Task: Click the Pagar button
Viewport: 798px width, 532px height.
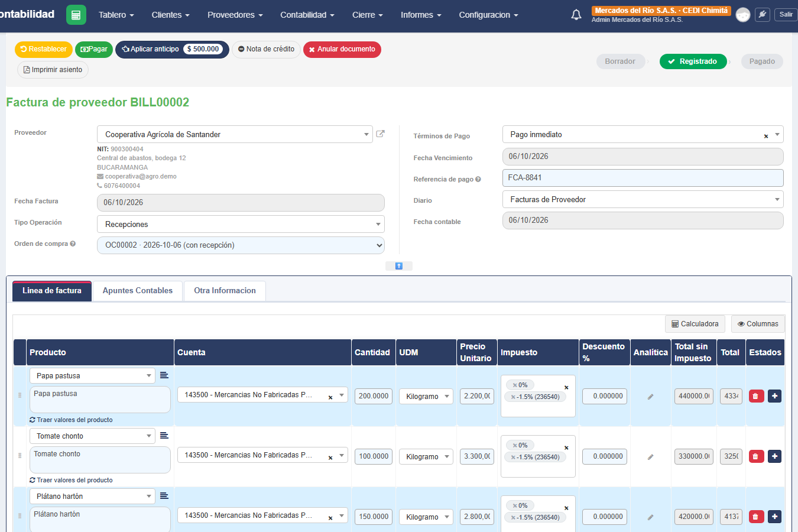Action: tap(94, 50)
